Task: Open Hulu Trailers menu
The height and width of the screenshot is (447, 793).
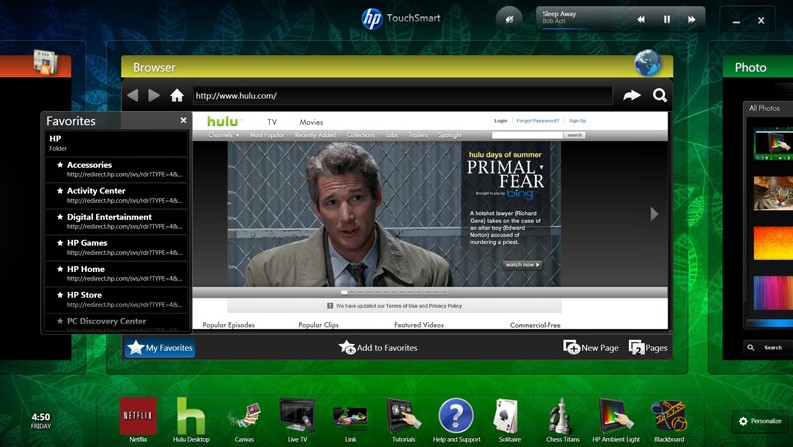Action: pos(418,135)
